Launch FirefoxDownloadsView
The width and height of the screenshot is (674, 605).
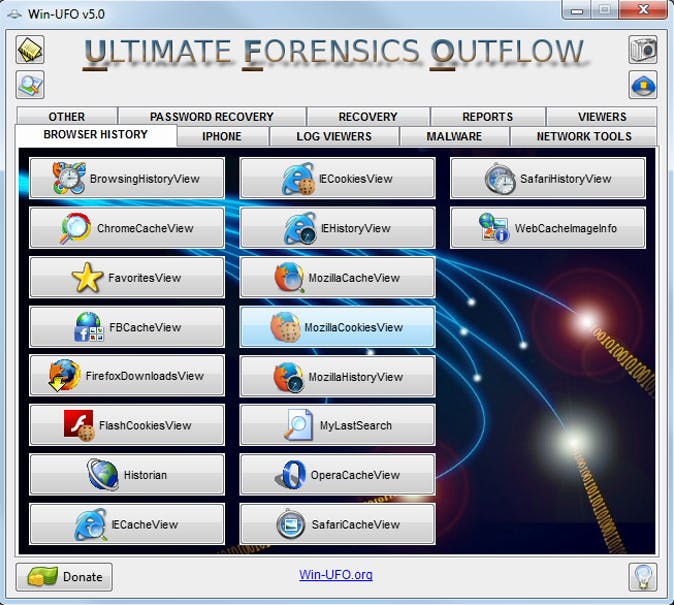point(127,375)
